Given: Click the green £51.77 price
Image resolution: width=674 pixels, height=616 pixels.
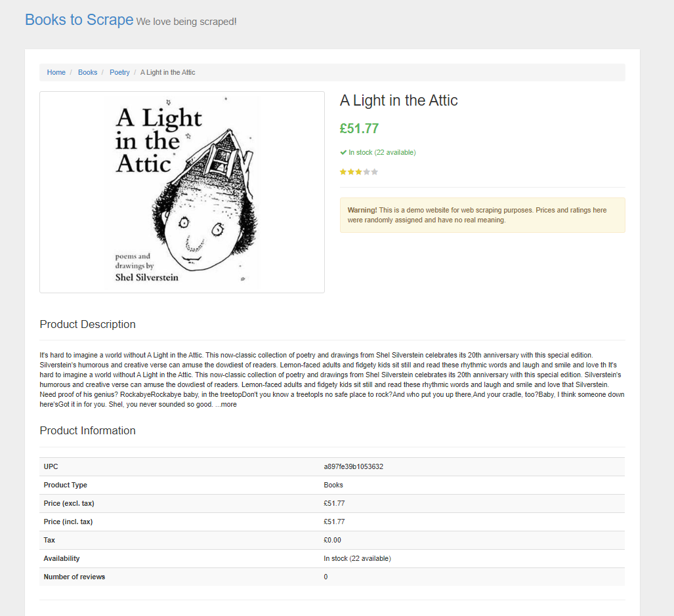Looking at the screenshot, I should coord(359,129).
